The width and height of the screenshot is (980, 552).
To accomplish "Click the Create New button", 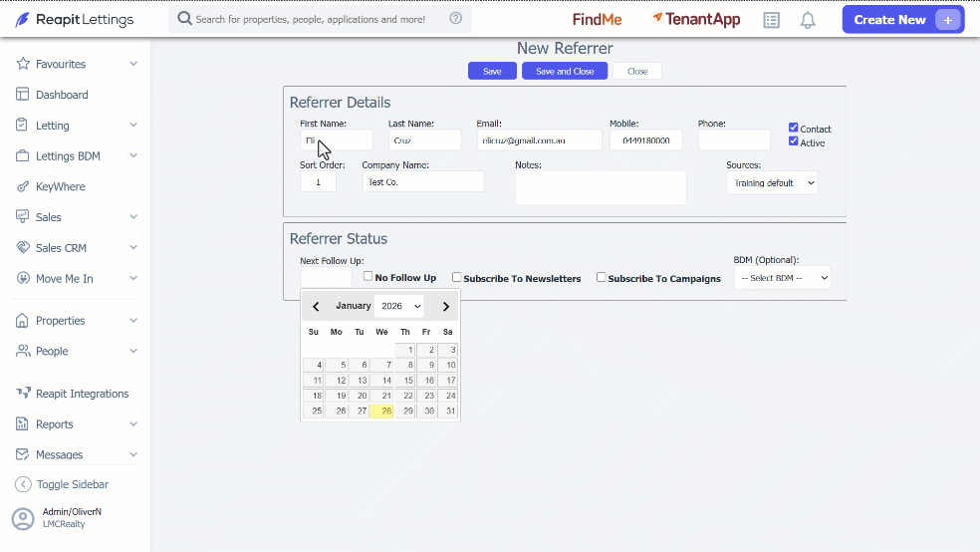I will click(x=903, y=19).
